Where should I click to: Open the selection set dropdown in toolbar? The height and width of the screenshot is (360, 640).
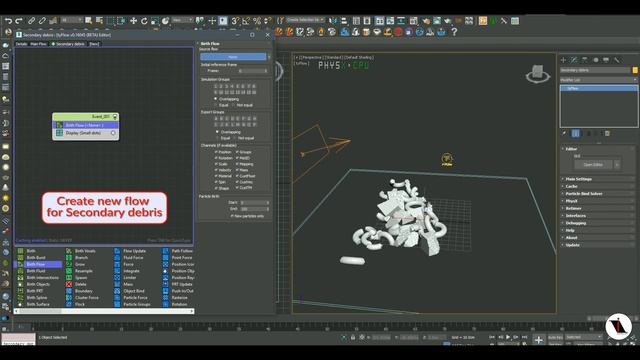[x=306, y=20]
